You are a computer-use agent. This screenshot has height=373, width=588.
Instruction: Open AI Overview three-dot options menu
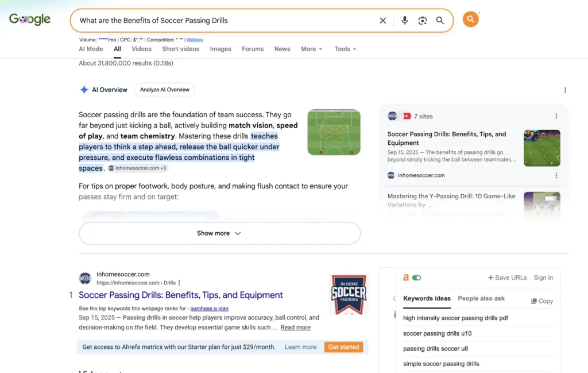565,90
